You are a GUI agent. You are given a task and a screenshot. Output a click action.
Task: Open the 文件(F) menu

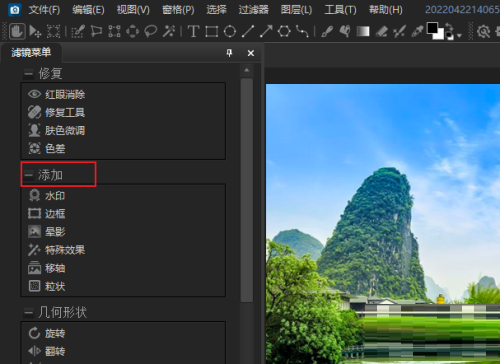pyautogui.click(x=44, y=10)
